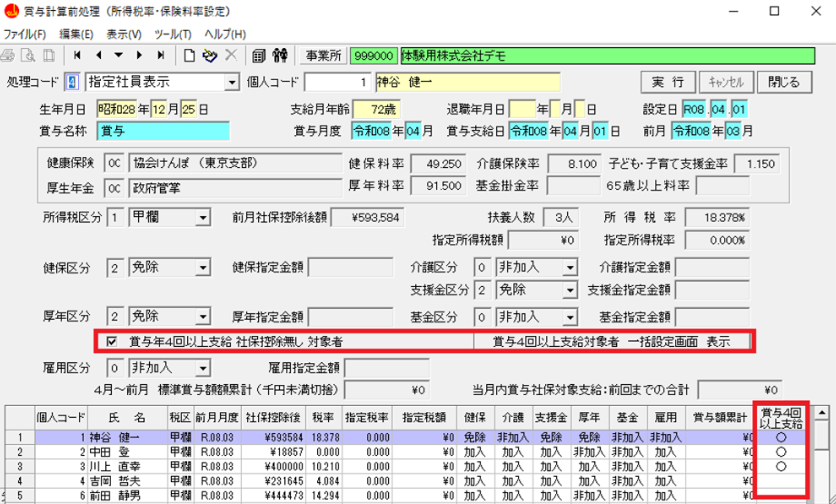The image size is (836, 504).
Task: Click 賞与4回以上支給 circle for 川上 直幸
Action: [x=781, y=466]
